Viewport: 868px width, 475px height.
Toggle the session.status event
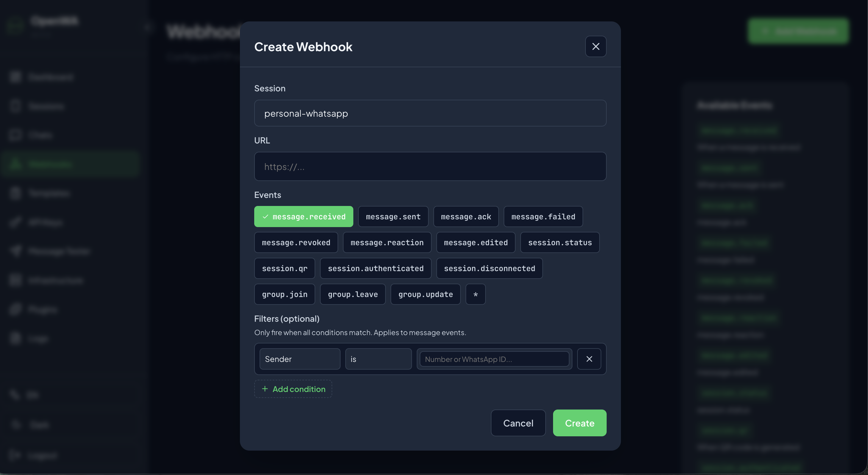(560, 243)
